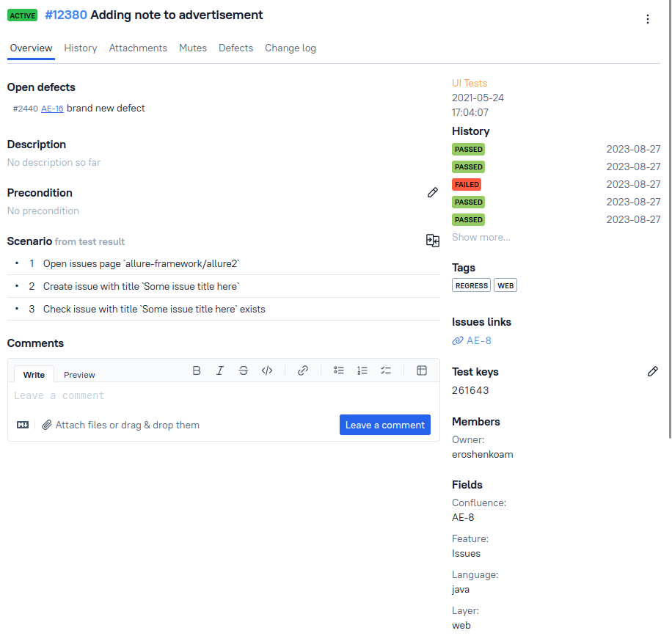Insert a link via the link icon

pos(303,370)
